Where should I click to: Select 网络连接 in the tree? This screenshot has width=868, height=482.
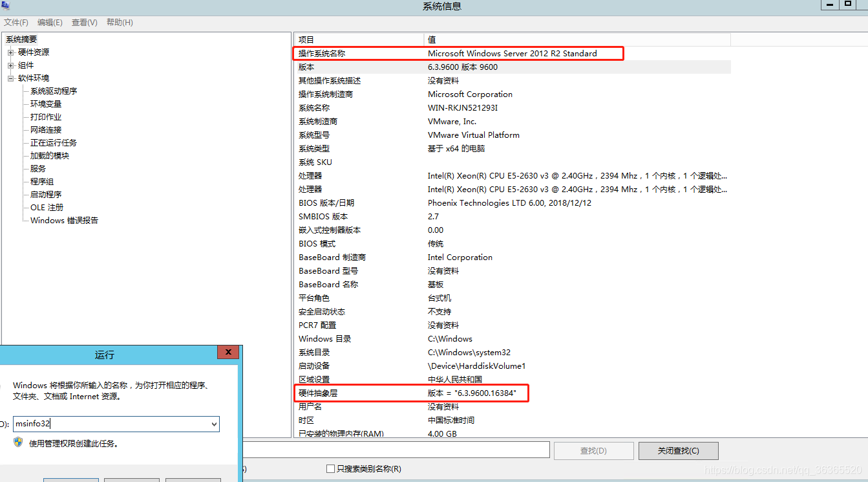[x=46, y=130]
